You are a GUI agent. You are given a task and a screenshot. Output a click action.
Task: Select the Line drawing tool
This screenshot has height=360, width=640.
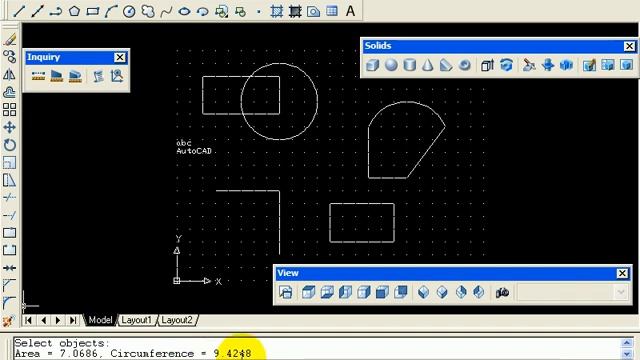[x=19, y=11]
